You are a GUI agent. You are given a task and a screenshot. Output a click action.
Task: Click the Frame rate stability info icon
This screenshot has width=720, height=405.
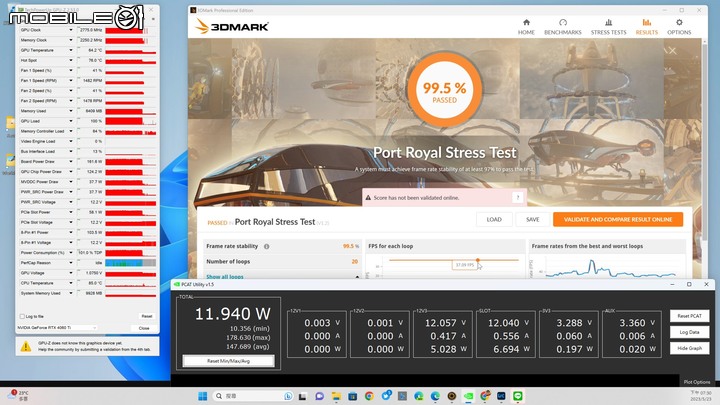[x=266, y=247]
